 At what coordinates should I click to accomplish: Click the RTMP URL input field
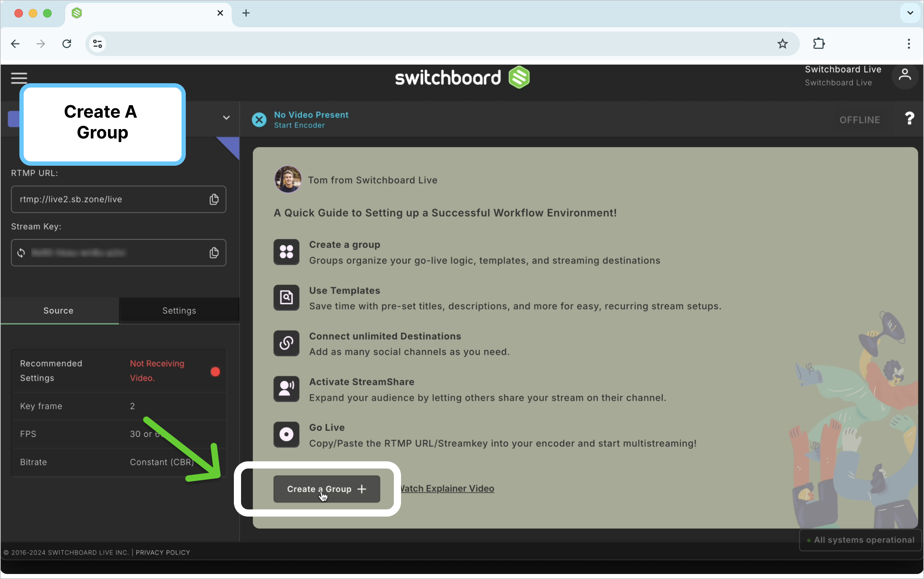[119, 199]
